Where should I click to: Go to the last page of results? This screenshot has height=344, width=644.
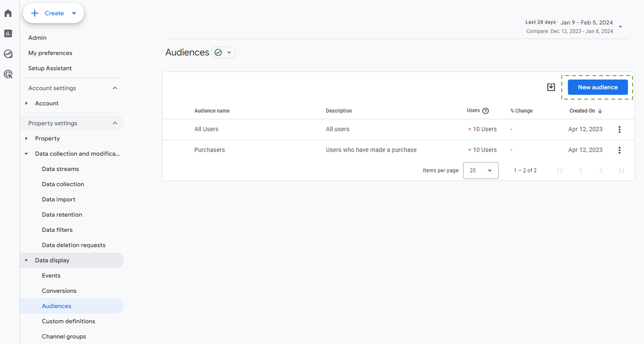coord(621,171)
